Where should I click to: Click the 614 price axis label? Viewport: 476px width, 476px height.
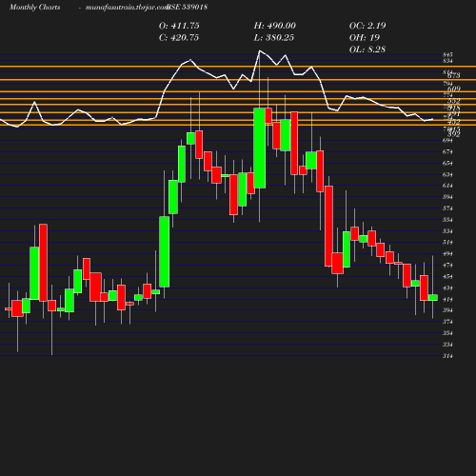pos(447,186)
